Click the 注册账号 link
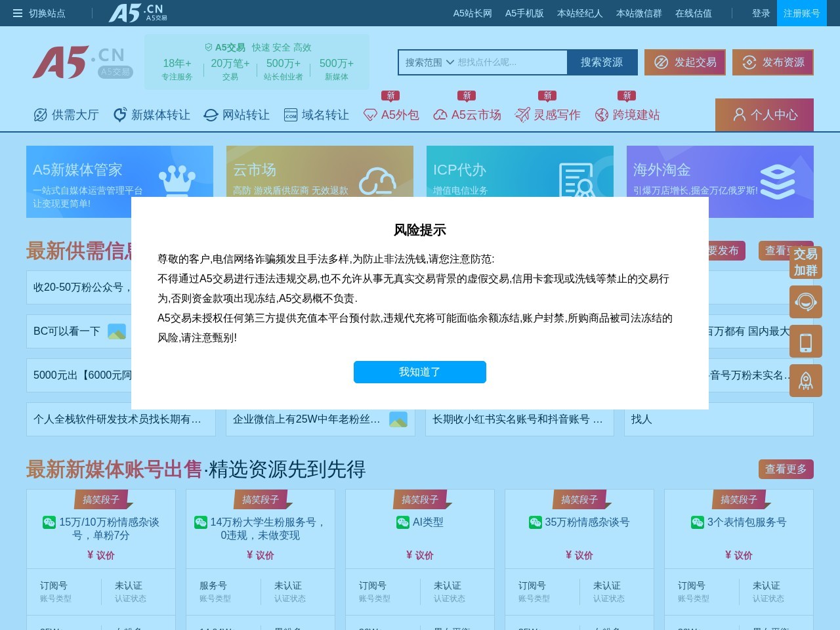 coord(801,13)
